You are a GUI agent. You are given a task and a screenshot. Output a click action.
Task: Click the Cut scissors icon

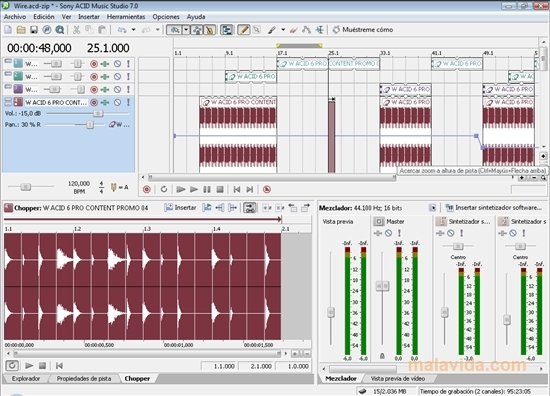click(76, 30)
